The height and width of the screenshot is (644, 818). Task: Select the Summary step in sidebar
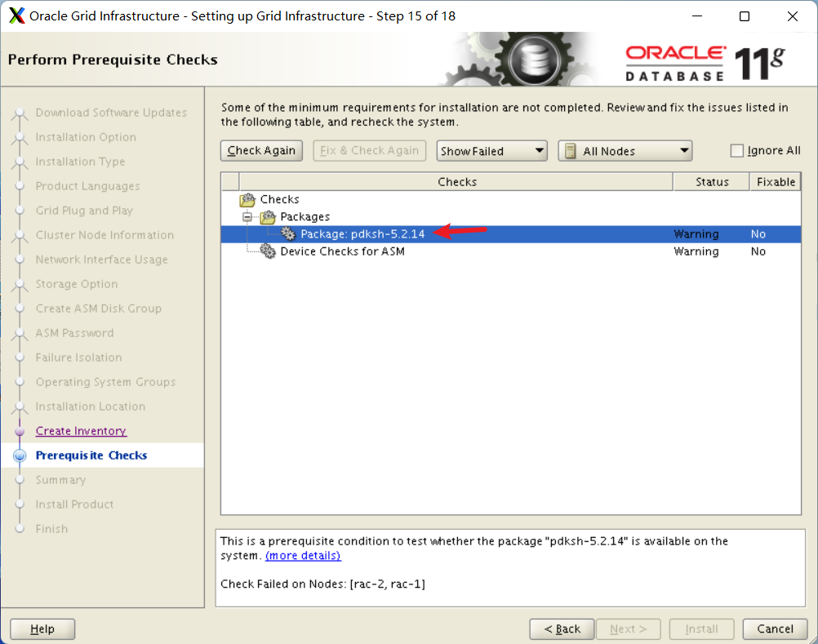coord(60,480)
